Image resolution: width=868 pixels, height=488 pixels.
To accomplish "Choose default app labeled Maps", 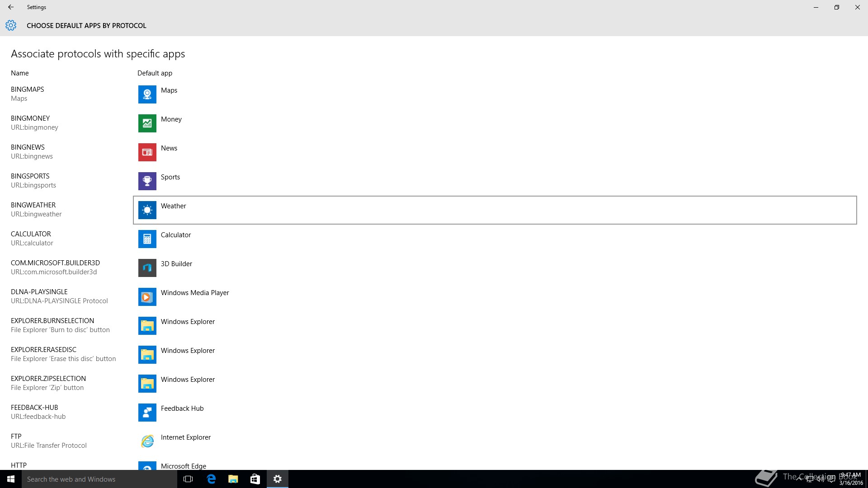I will coord(495,94).
